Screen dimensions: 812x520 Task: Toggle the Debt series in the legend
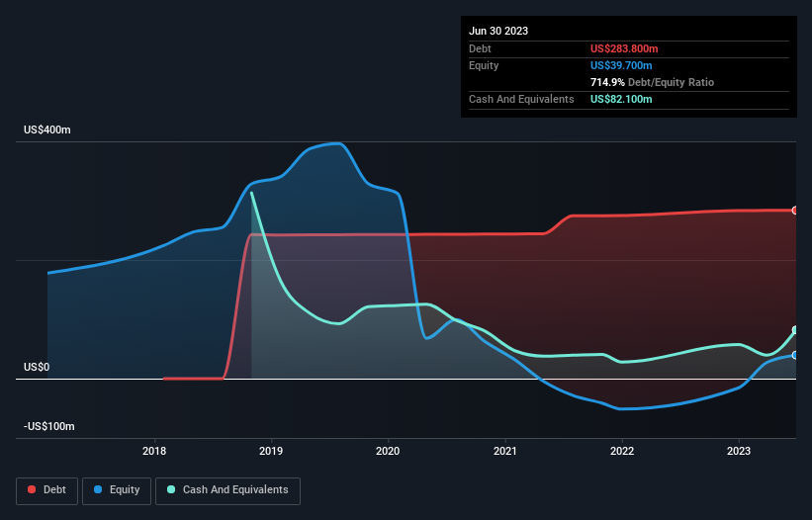click(46, 490)
